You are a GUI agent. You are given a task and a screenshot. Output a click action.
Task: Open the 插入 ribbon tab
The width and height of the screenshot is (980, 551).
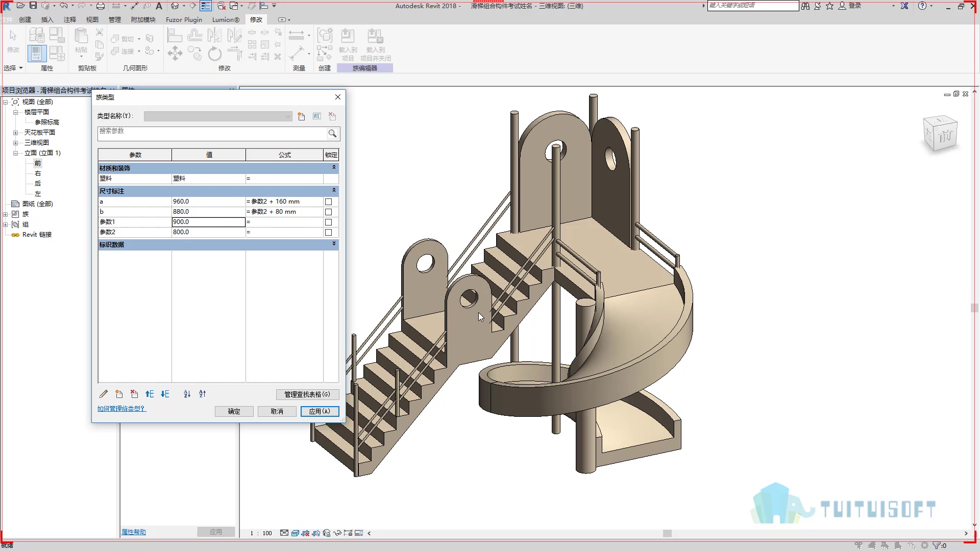click(47, 19)
